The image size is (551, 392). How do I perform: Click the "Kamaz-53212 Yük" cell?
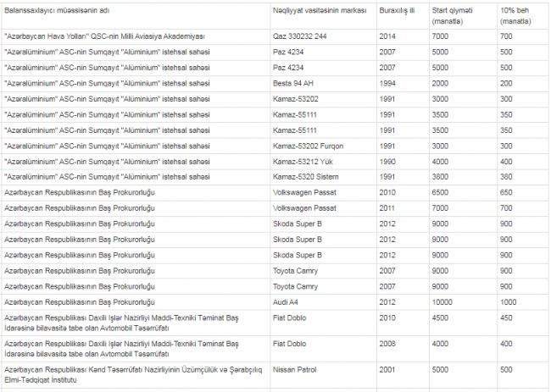(302, 161)
